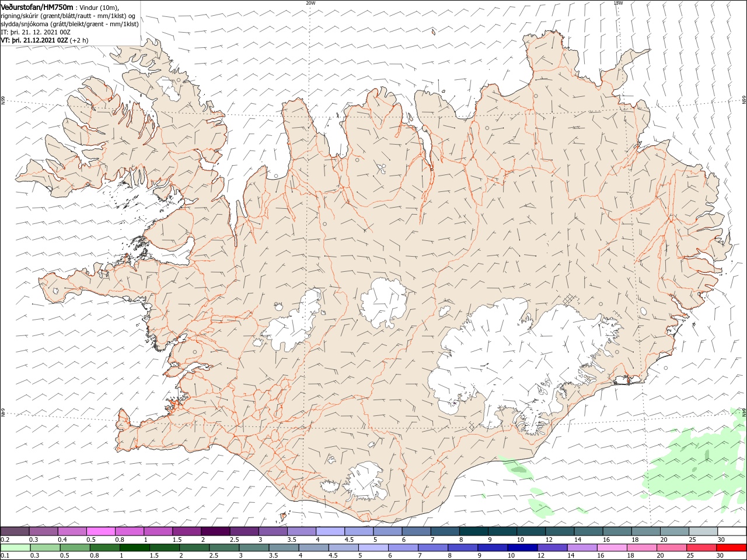This screenshot has height=560, width=747.
Task: Click the violet 12–14 rain legend swatch
Action: [x=552, y=548]
